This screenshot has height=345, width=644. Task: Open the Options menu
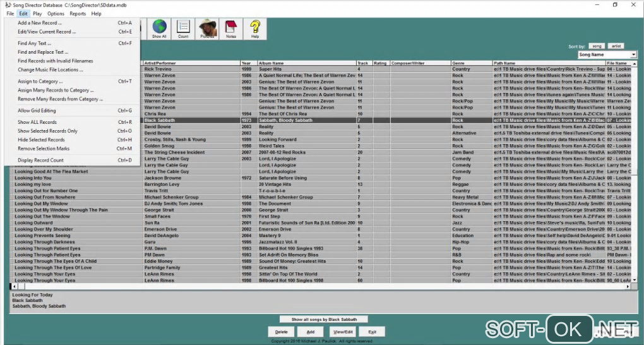(x=56, y=13)
